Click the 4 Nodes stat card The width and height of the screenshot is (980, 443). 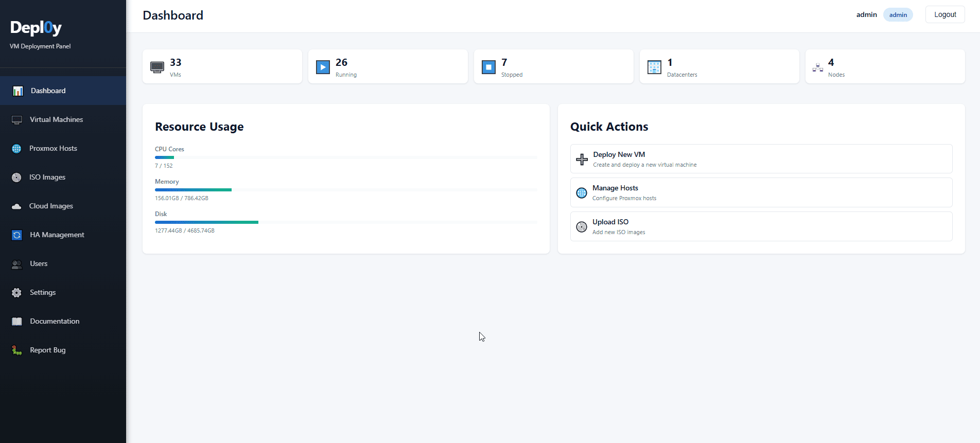pyautogui.click(x=885, y=66)
